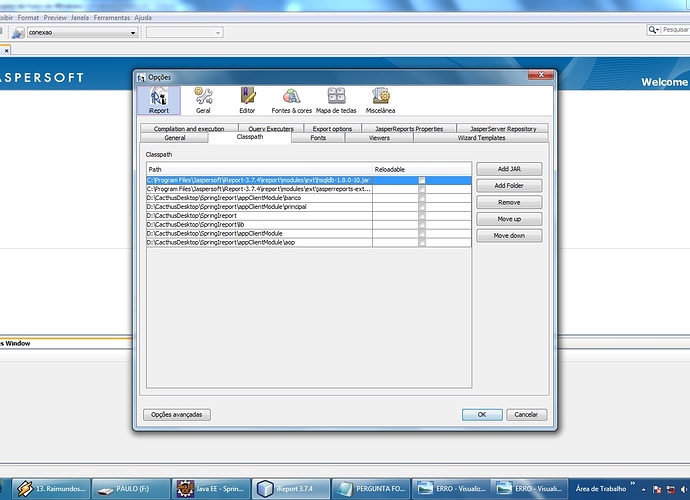Open the Janela menu

[80, 18]
